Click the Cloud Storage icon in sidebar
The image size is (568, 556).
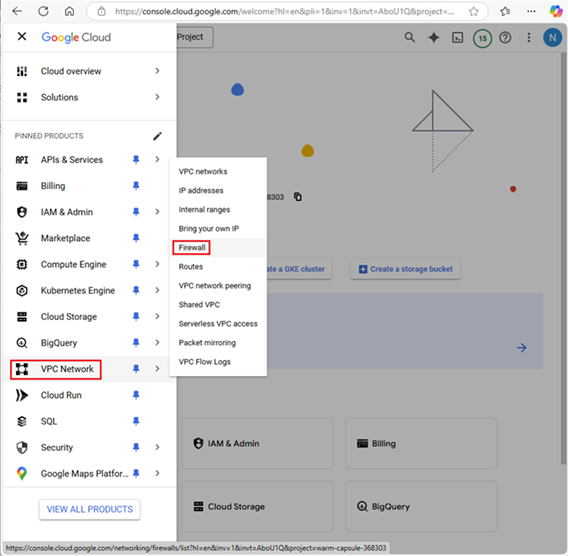coord(22,317)
